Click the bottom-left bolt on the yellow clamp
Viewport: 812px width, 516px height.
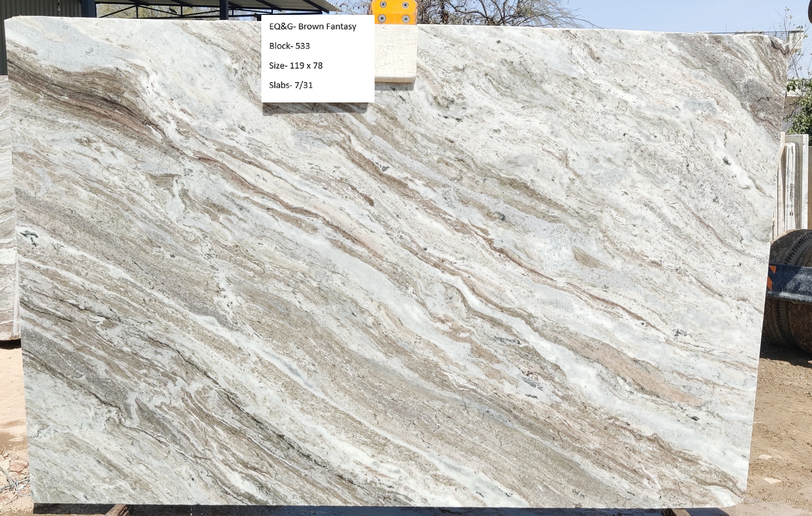click(382, 18)
